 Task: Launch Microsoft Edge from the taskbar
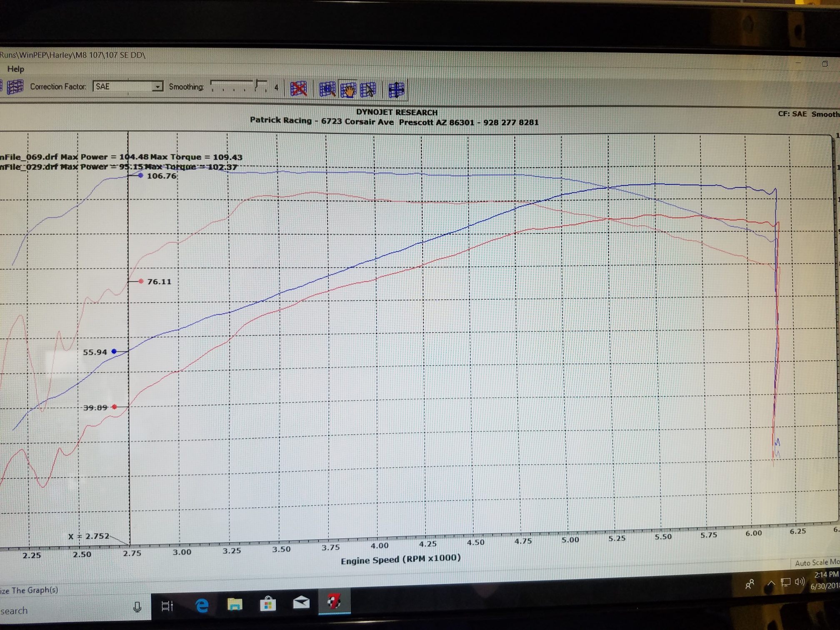click(x=202, y=605)
